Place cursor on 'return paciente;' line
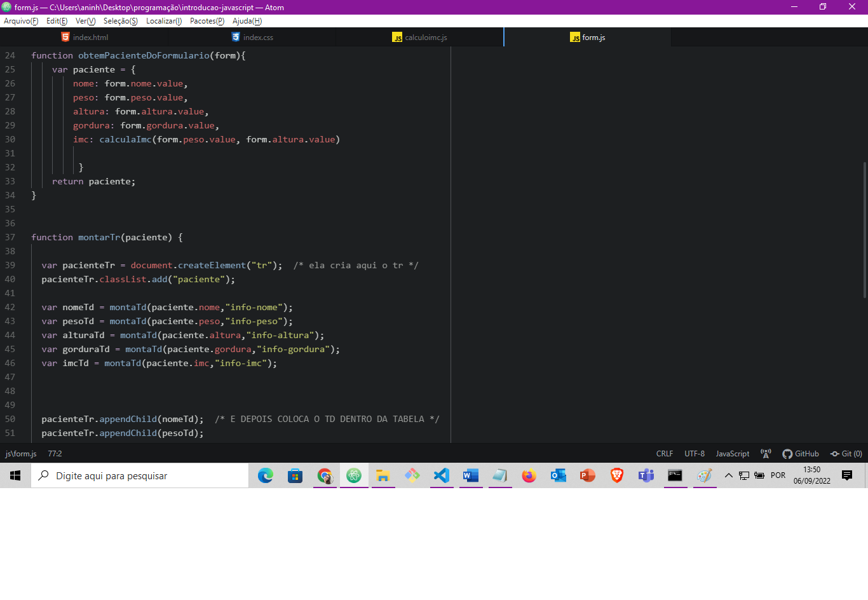Screen dimensions: 868x600 [x=93, y=181]
